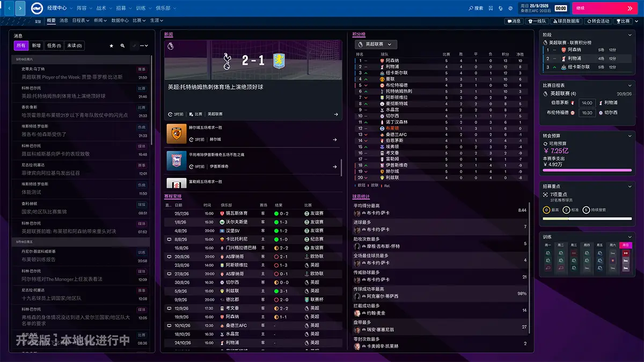
Task: Open the 数据中心 tab
Action: (120, 20)
